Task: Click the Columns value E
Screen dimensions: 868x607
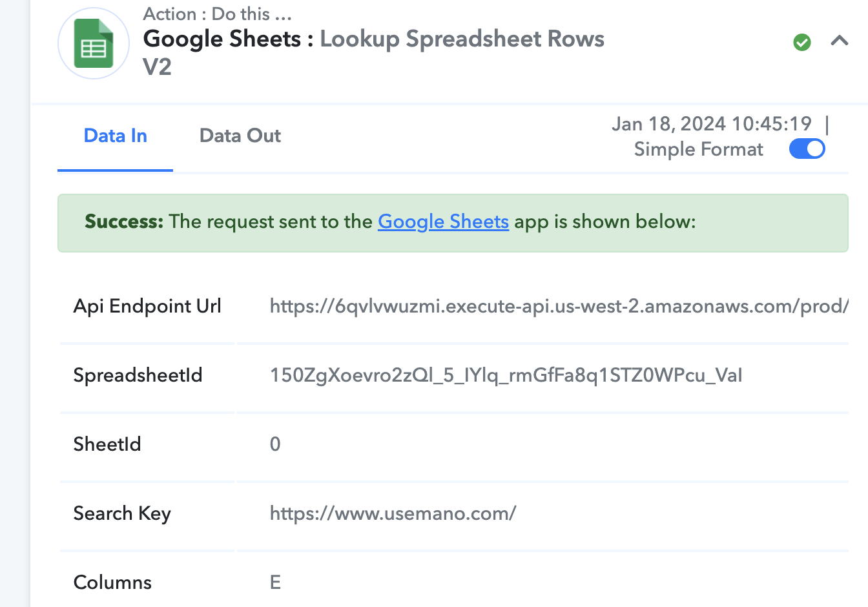Action: click(275, 582)
